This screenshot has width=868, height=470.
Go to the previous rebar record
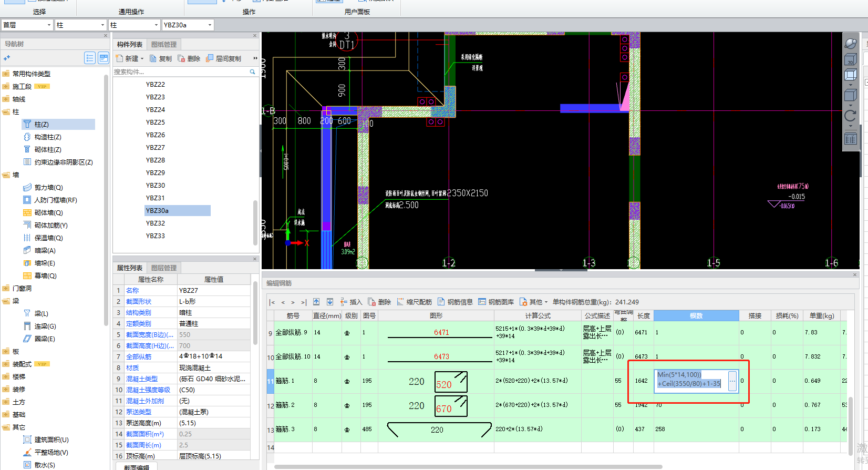pyautogui.click(x=283, y=302)
